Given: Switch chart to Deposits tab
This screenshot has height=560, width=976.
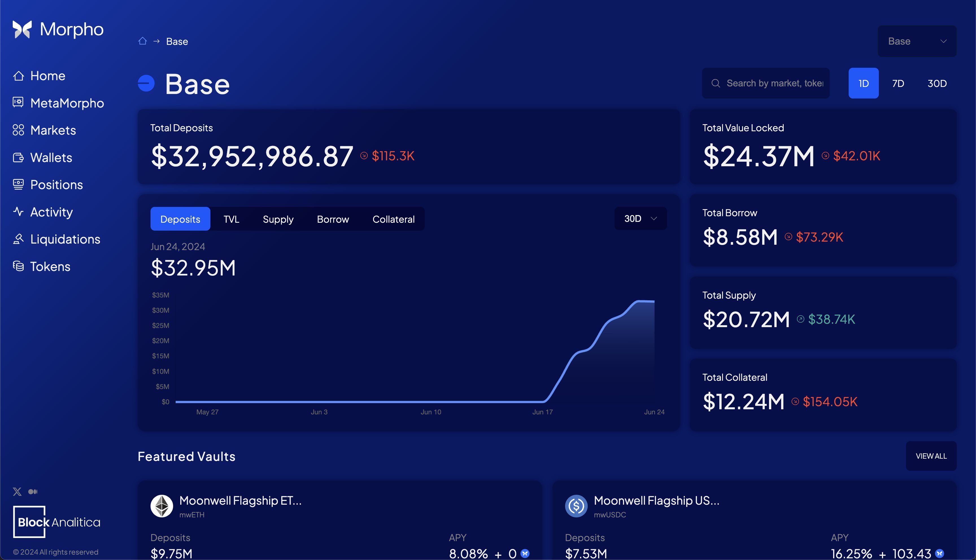Looking at the screenshot, I should coord(180,219).
